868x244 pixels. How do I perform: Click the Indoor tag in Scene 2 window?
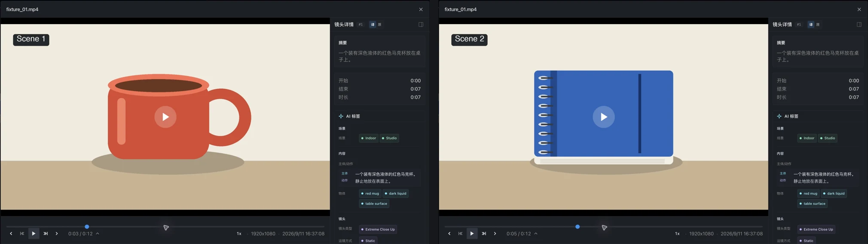[807, 138]
